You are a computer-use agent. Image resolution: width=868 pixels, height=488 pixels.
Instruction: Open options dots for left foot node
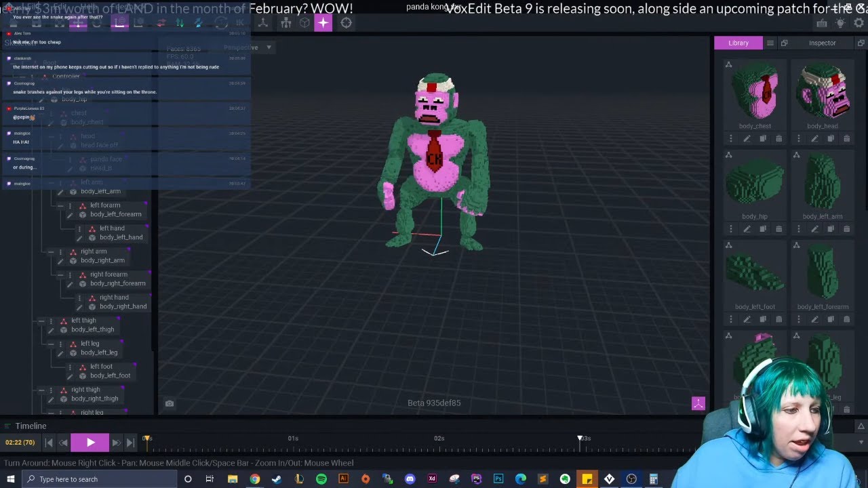pos(70,367)
